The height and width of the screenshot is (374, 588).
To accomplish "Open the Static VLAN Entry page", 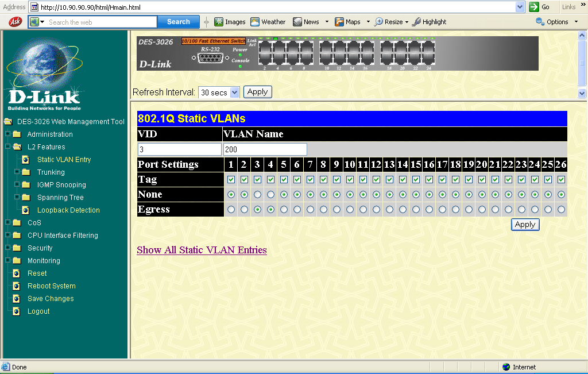I will click(64, 160).
